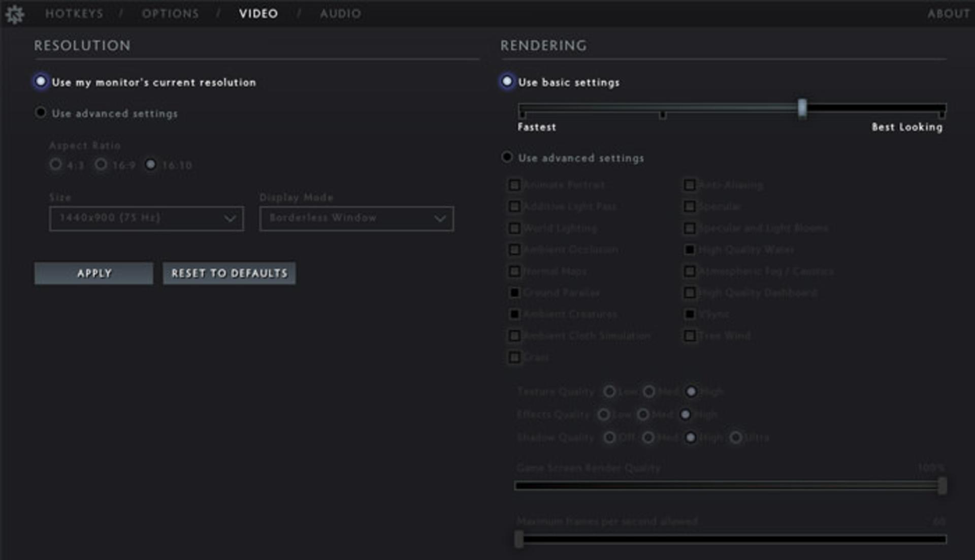Click the rendering quality slider handle
The image size is (975, 560).
pos(802,108)
